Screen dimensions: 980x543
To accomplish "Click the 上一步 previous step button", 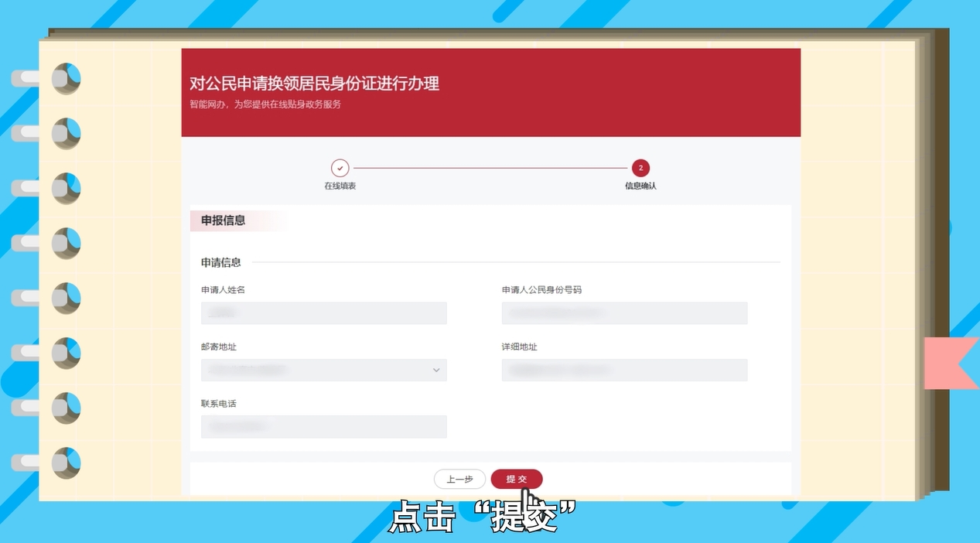I will tap(459, 479).
